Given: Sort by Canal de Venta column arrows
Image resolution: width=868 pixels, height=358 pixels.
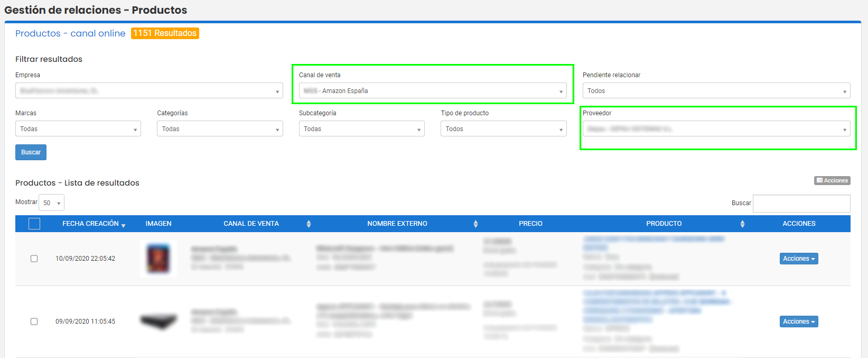Looking at the screenshot, I should [309, 224].
